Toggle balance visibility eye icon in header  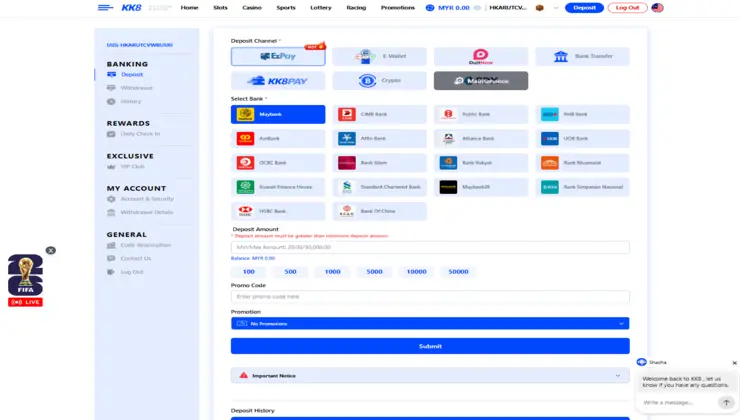[478, 8]
